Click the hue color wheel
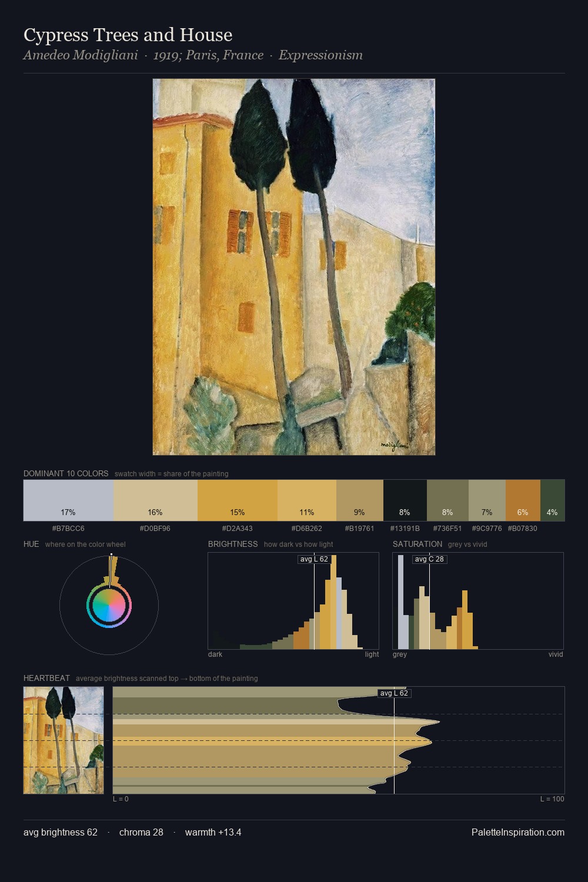The height and width of the screenshot is (882, 588). [109, 605]
